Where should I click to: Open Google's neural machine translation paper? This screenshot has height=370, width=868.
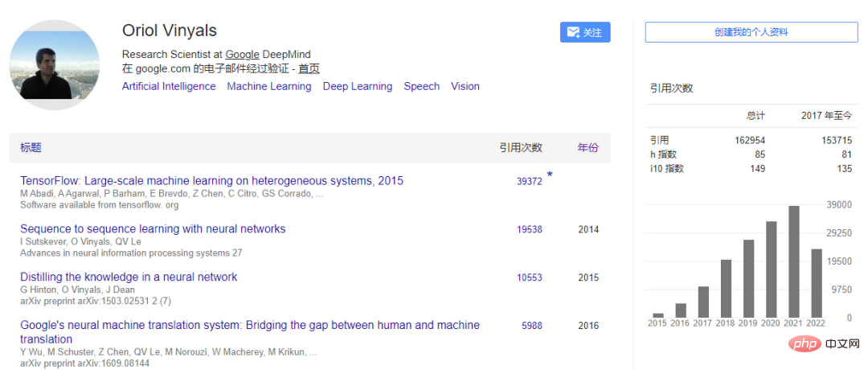click(250, 331)
